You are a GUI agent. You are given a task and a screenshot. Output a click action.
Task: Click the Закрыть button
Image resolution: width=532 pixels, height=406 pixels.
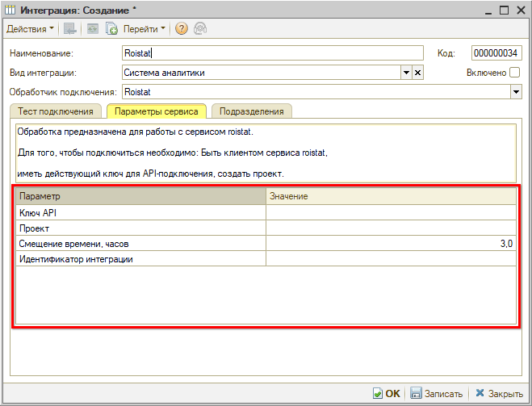click(x=499, y=393)
